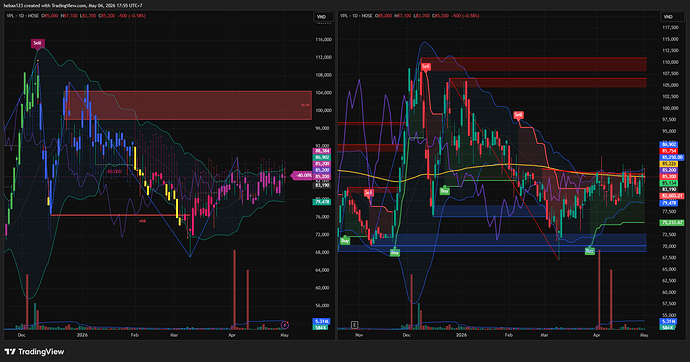Click the 5.31M volume label on left chart
Viewport: 690px width, 362px height.
pyautogui.click(x=321, y=322)
